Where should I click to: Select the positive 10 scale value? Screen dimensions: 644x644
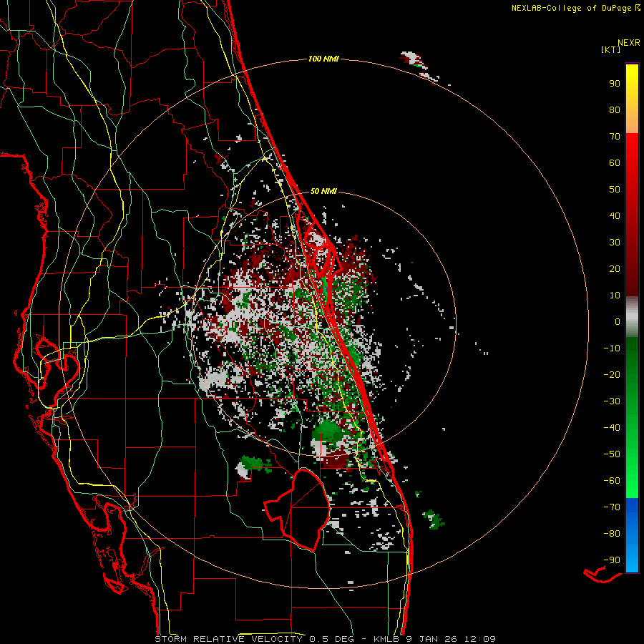pos(615,296)
